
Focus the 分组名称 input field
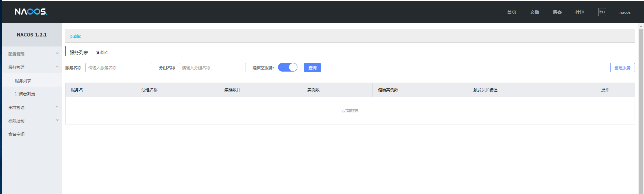212,68
